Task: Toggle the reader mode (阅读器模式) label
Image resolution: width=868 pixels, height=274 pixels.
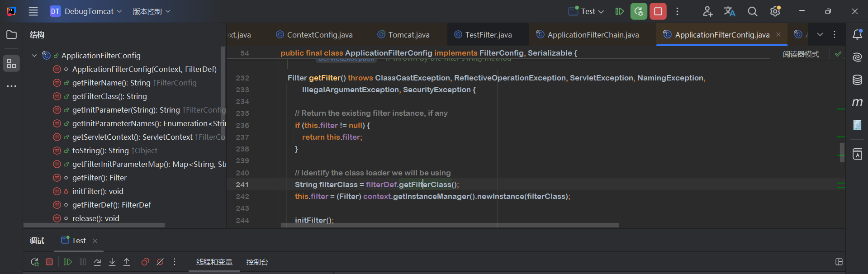Action: point(801,54)
